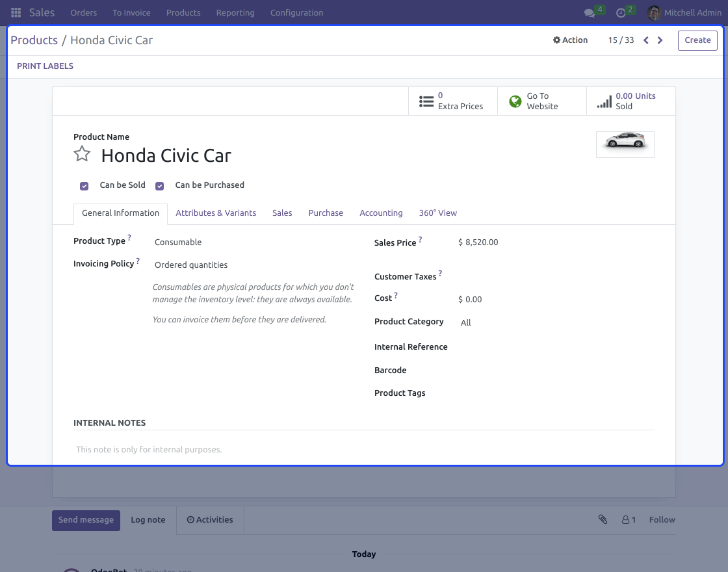
Task: Click Customer Taxes help question mark
Action: tap(440, 274)
